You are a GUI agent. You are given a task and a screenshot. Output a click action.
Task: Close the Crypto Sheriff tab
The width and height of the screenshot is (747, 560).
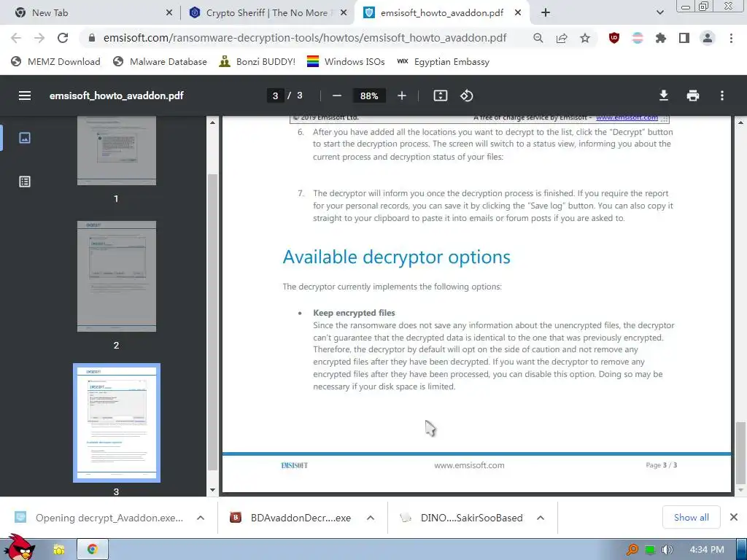click(344, 13)
